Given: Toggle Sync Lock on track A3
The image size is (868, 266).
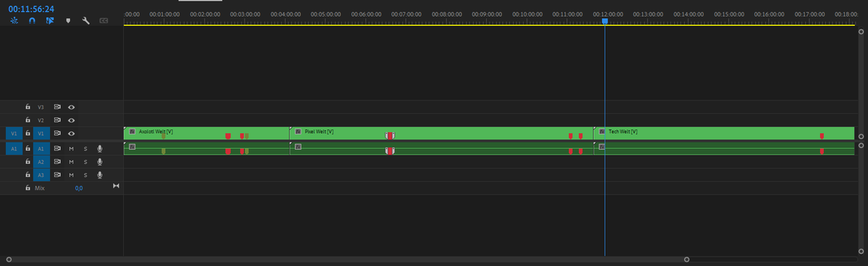Looking at the screenshot, I should coord(58,175).
